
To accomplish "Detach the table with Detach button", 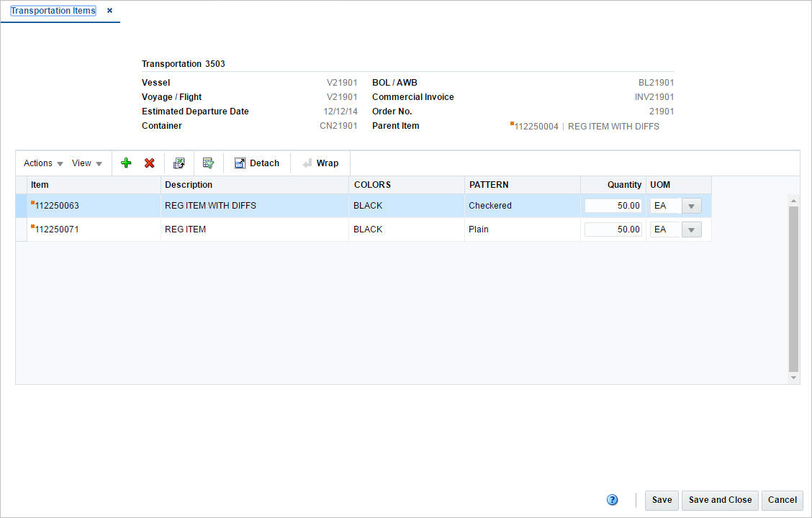I will pos(257,163).
